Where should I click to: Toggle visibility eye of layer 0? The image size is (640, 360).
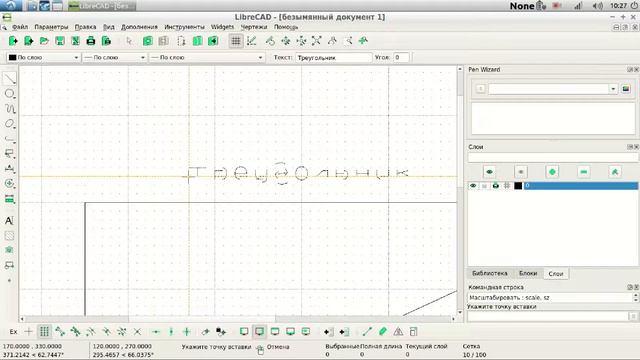(473, 186)
